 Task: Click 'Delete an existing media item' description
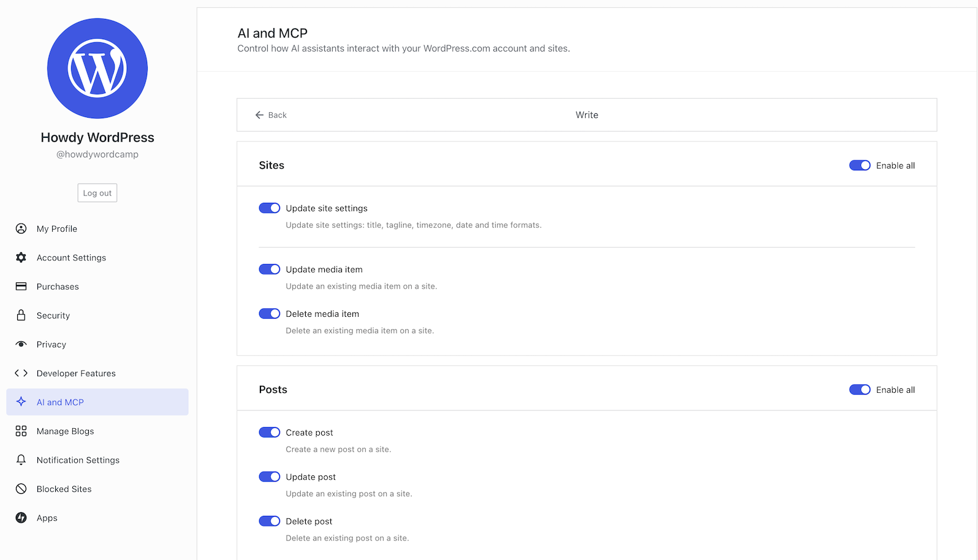click(x=360, y=330)
